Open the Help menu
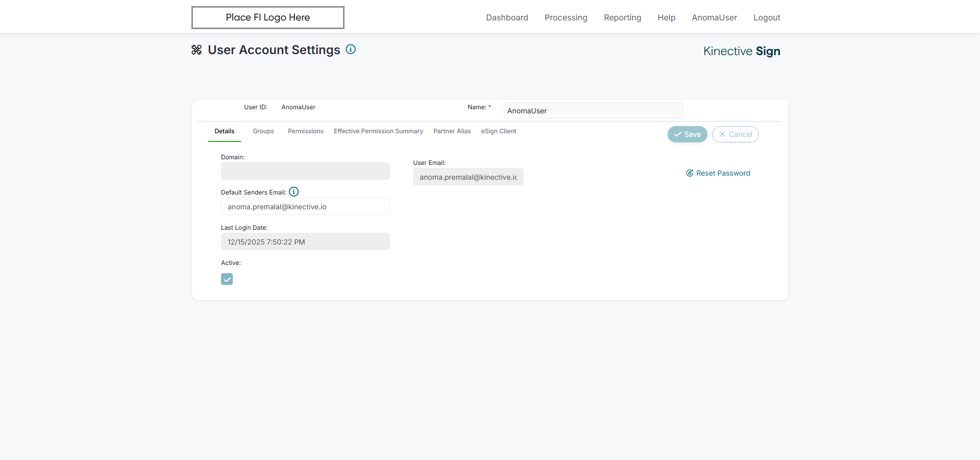 point(667,17)
